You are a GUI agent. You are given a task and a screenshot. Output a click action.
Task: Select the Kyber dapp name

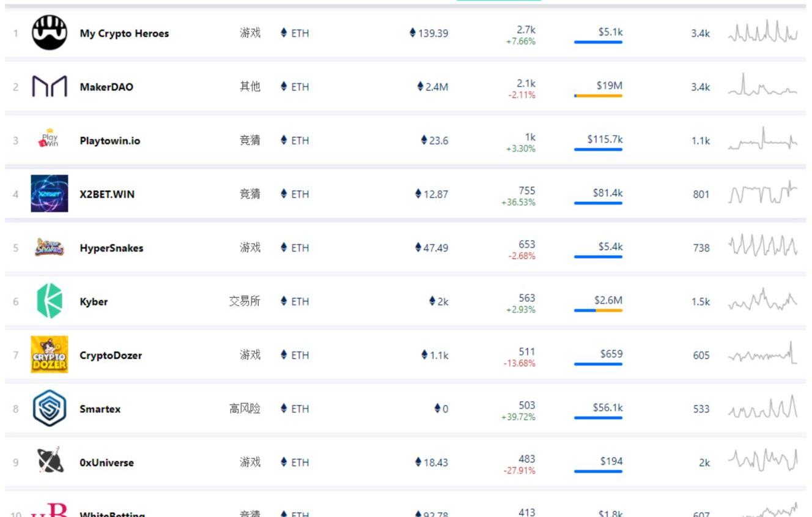94,302
